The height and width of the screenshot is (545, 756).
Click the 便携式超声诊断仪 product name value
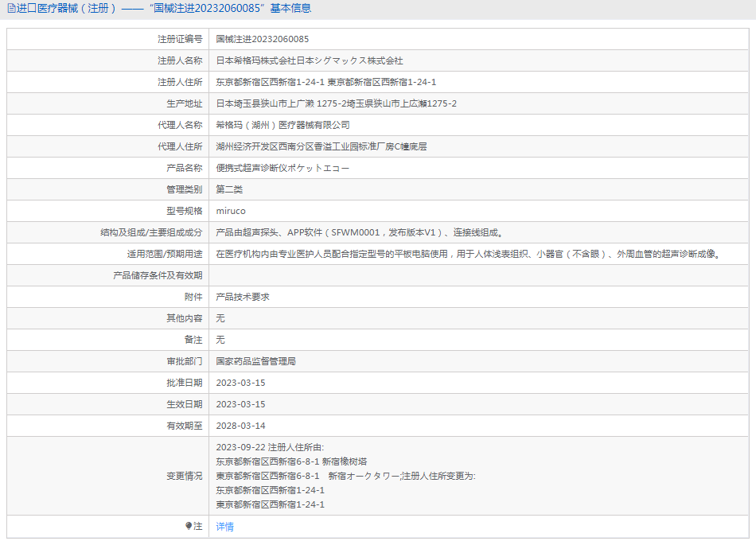(283, 168)
